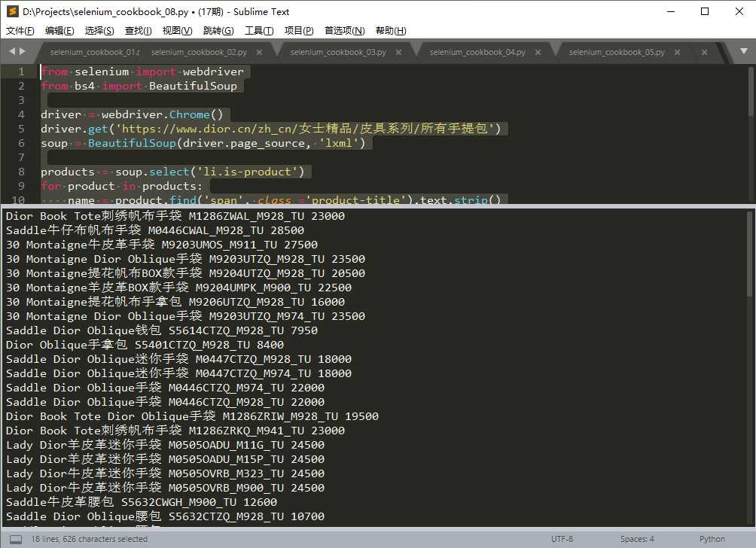Close the selenium_cookbook_05.py tab
This screenshot has height=548, width=756.
678,52
